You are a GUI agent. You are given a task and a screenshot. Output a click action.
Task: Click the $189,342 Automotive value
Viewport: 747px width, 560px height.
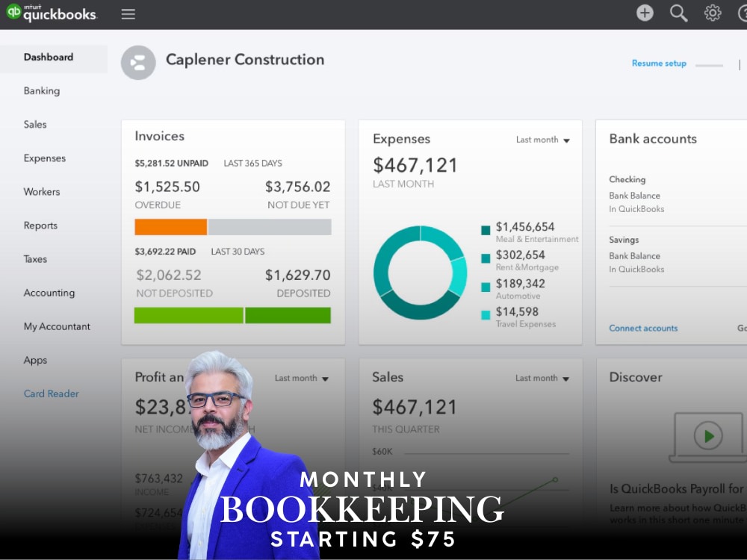520,283
